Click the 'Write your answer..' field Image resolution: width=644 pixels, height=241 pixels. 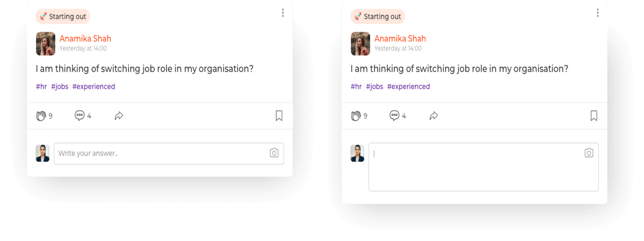tap(169, 153)
